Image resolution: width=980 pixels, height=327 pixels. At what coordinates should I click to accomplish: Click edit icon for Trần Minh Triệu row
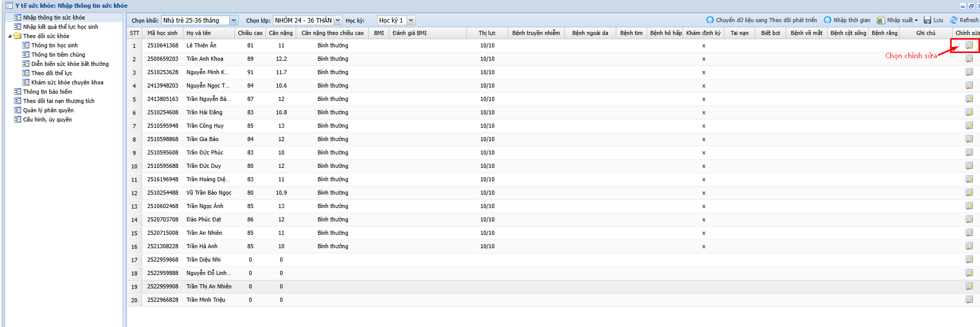(x=969, y=300)
